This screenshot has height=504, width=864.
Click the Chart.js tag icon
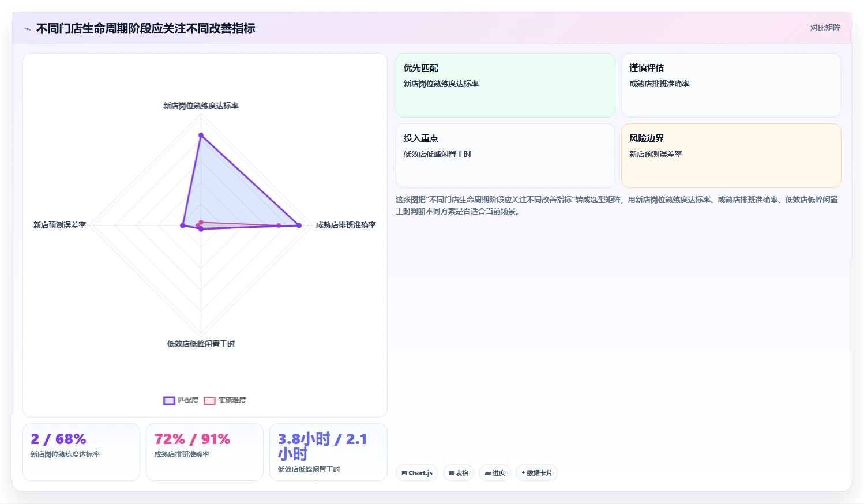(404, 473)
